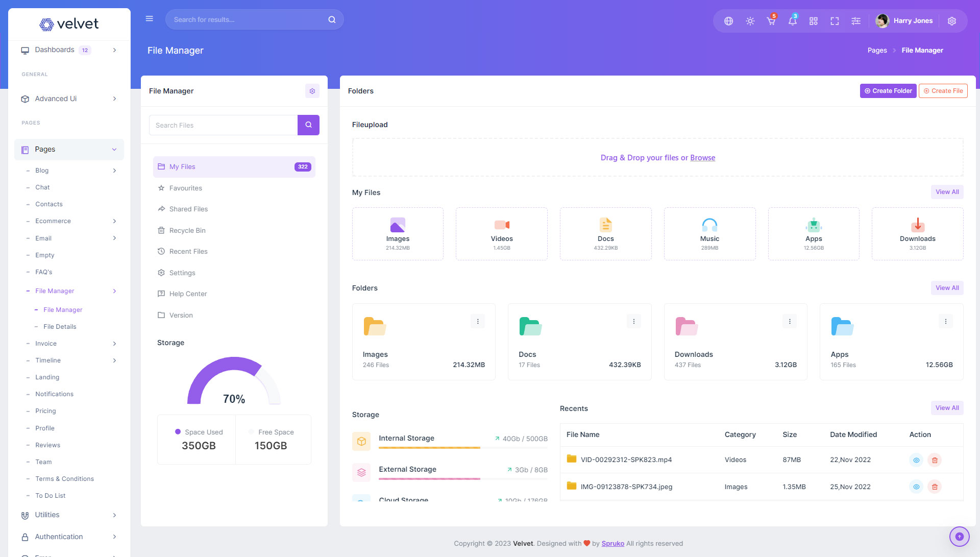
Task: Click scroll-to-top arrow button
Action: tap(959, 537)
